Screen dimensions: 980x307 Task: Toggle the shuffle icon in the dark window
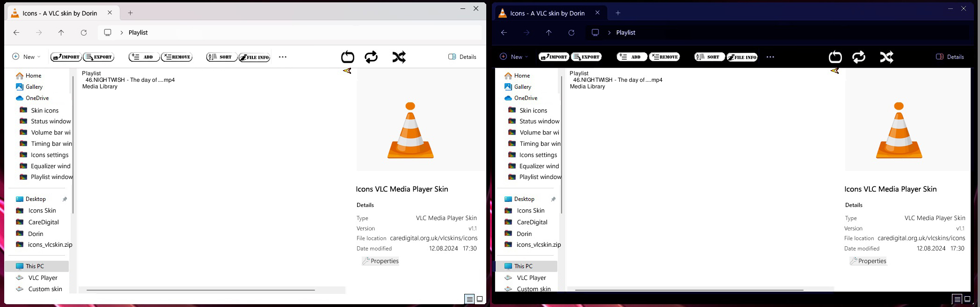point(886,57)
